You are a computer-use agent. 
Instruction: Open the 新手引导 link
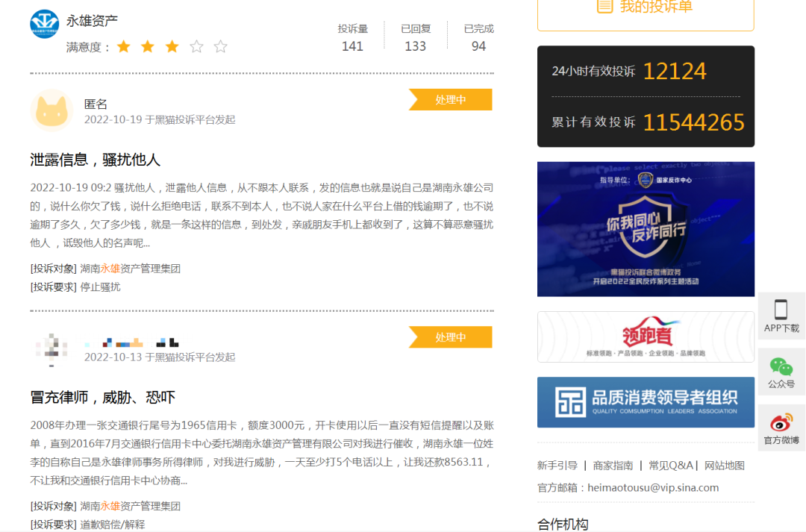point(557,466)
